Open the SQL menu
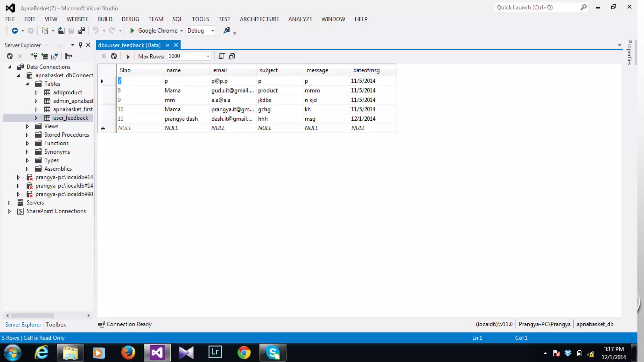 (177, 19)
